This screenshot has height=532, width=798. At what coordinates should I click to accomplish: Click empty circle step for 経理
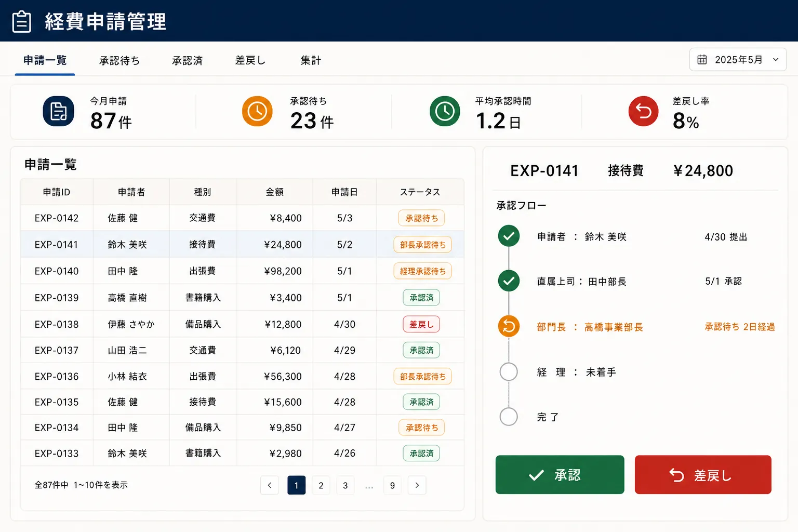click(x=509, y=371)
